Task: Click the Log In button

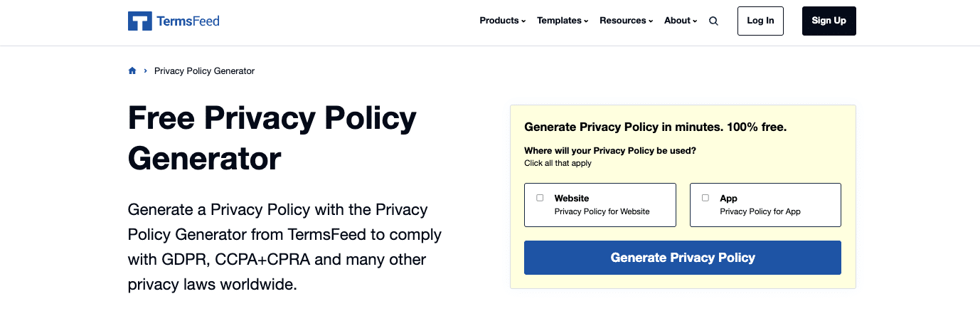Action: point(760,21)
